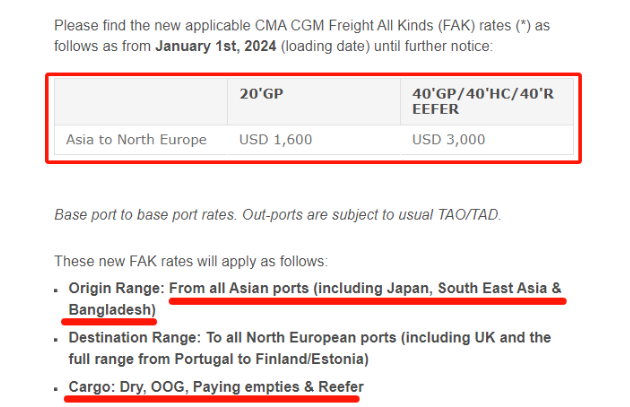Screen dimensions: 630x407
Task: Click the 'From all Asian ports' phrase
Action: click(x=239, y=288)
